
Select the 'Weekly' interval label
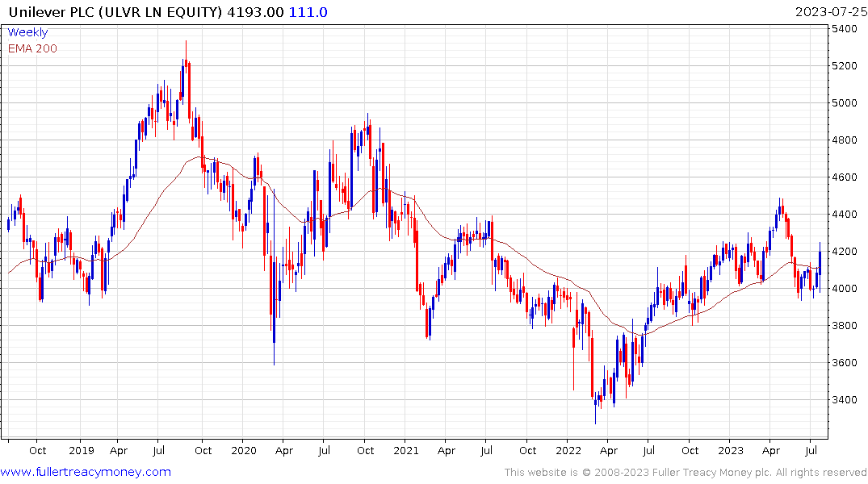coord(27,32)
